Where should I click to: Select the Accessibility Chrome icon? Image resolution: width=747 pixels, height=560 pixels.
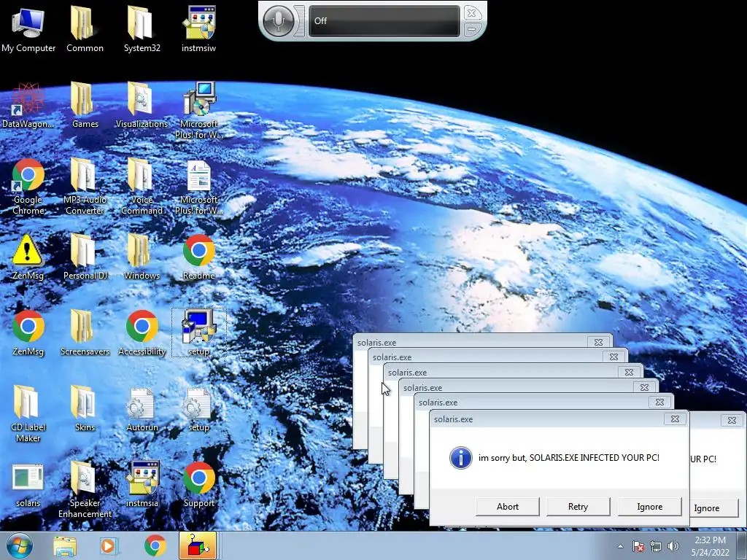coord(142,332)
